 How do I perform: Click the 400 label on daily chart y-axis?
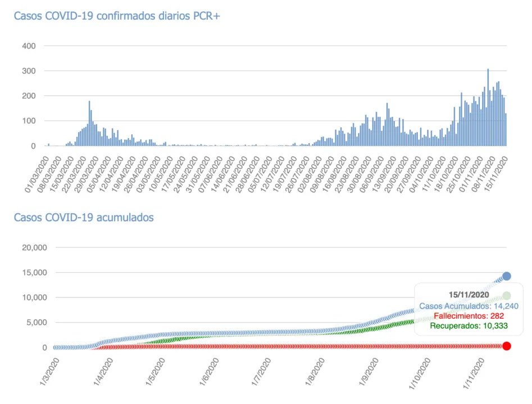[29, 46]
